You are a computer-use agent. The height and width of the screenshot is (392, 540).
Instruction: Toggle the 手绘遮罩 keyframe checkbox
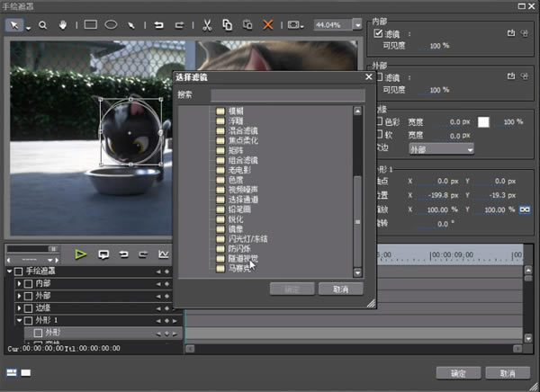coord(19,272)
